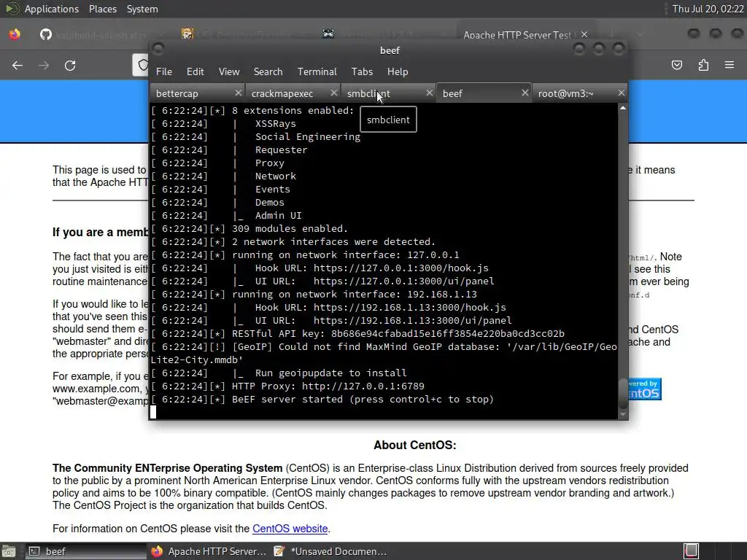
Task: Open the Firefox Pocket icon
Action: click(x=677, y=65)
